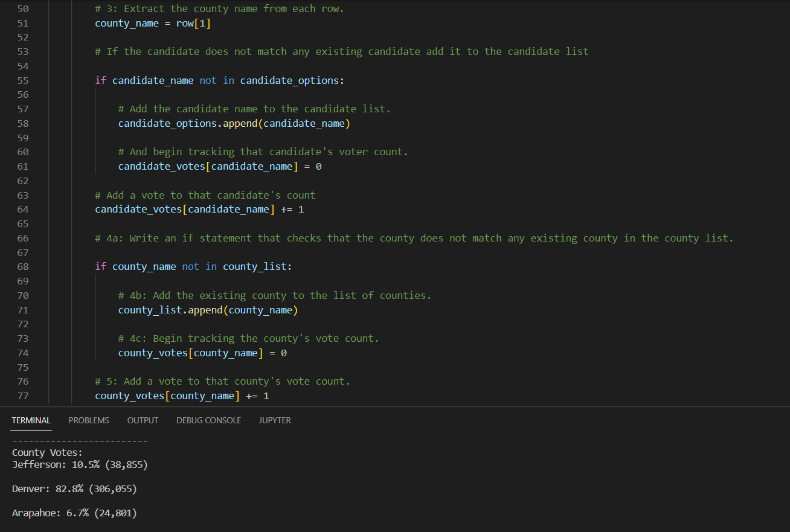Screen dimensions: 790x532
Task: Click the Arapahoe terminal output line
Action: [x=74, y=513]
